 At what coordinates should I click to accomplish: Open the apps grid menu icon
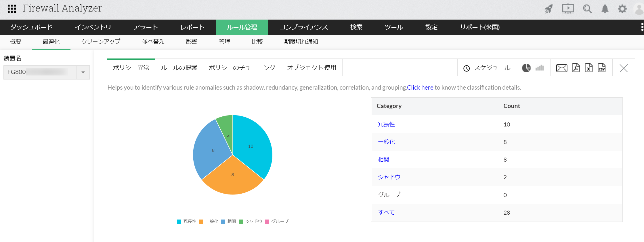[x=12, y=9]
